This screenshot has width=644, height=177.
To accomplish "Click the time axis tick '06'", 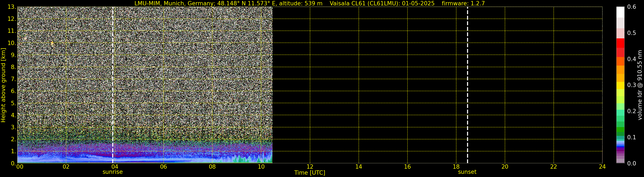I will (x=164, y=167).
